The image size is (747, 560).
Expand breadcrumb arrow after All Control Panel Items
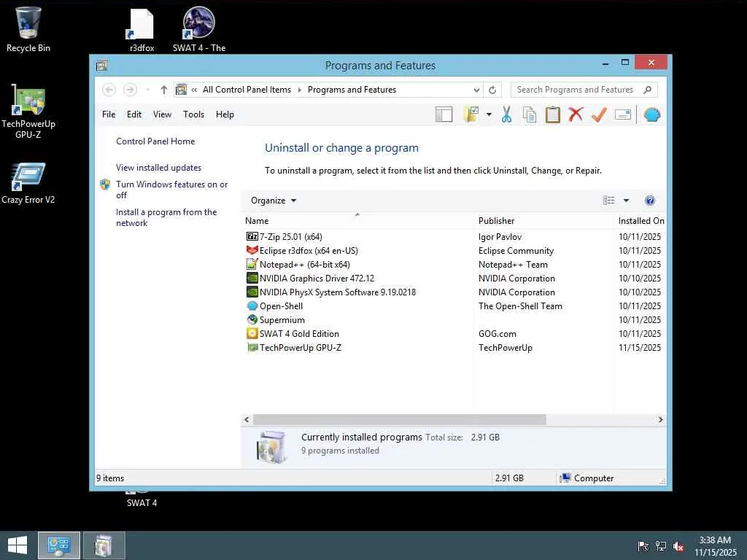pyautogui.click(x=300, y=90)
